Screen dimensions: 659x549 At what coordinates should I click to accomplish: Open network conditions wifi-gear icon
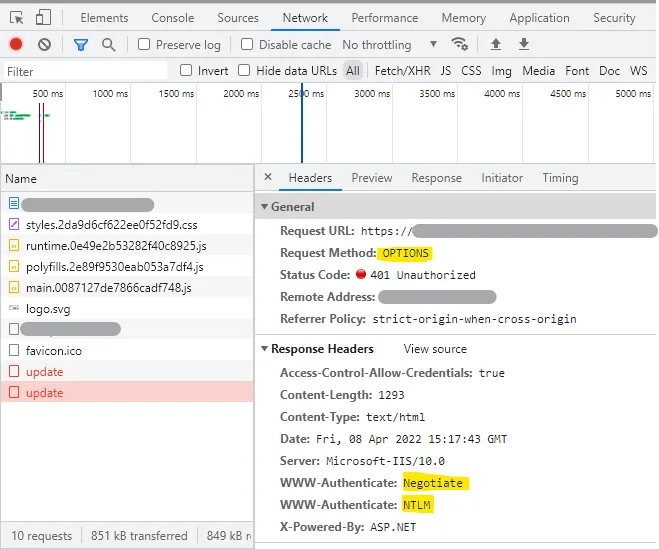(x=459, y=44)
